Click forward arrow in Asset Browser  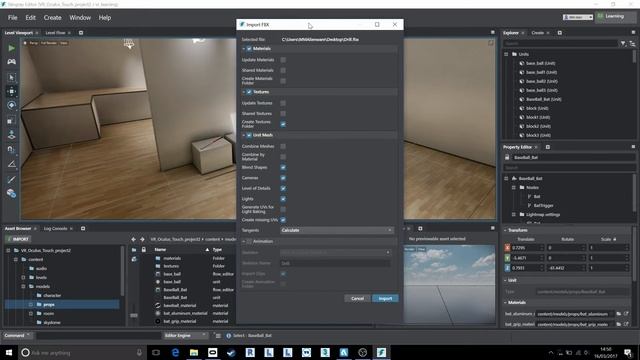142,239
